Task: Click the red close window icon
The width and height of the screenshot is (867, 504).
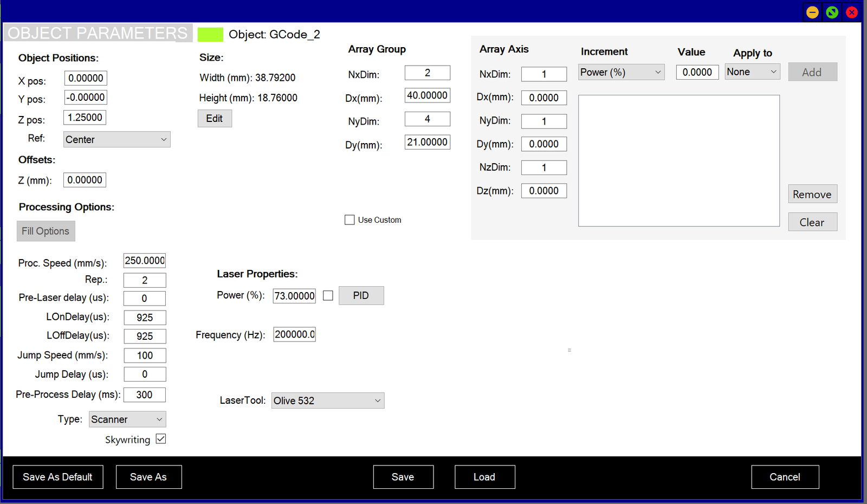Action: [852, 12]
